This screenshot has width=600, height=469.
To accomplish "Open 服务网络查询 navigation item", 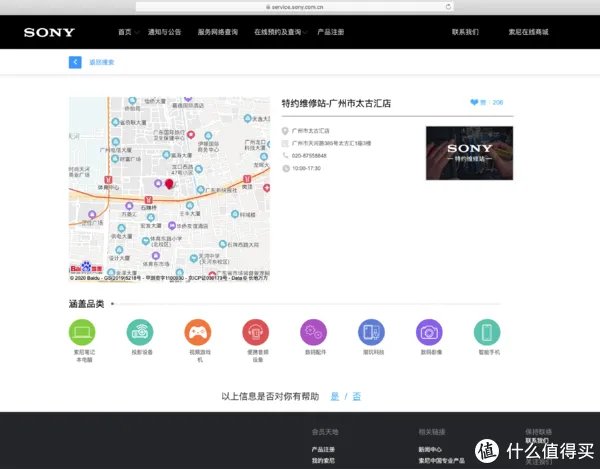I will (218, 32).
